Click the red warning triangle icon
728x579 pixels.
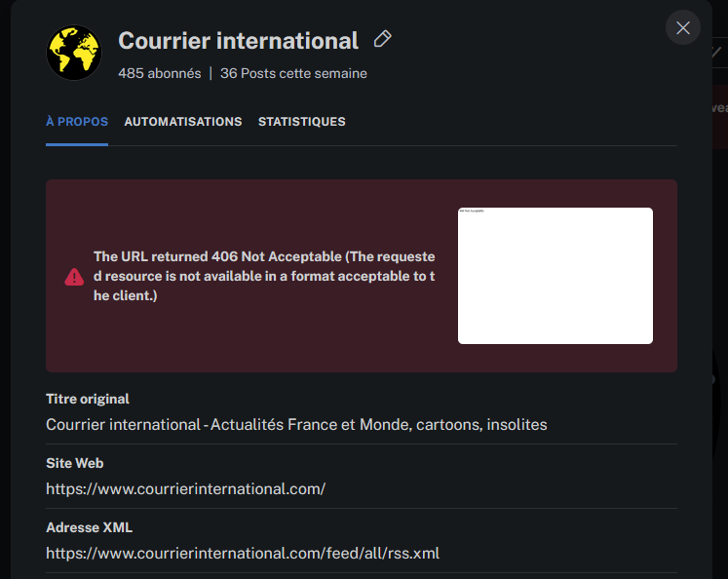(74, 277)
